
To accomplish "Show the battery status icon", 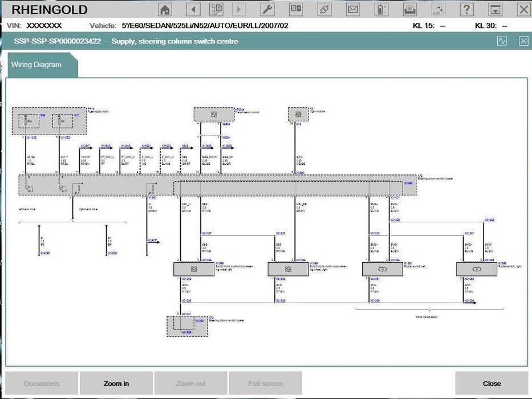I will (x=381, y=10).
